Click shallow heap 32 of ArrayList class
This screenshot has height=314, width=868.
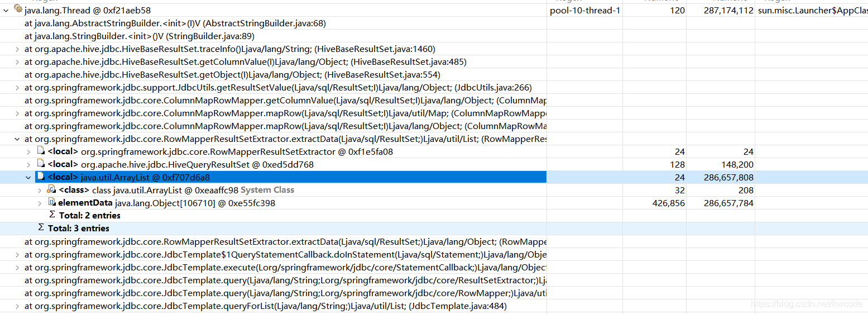pyautogui.click(x=680, y=191)
